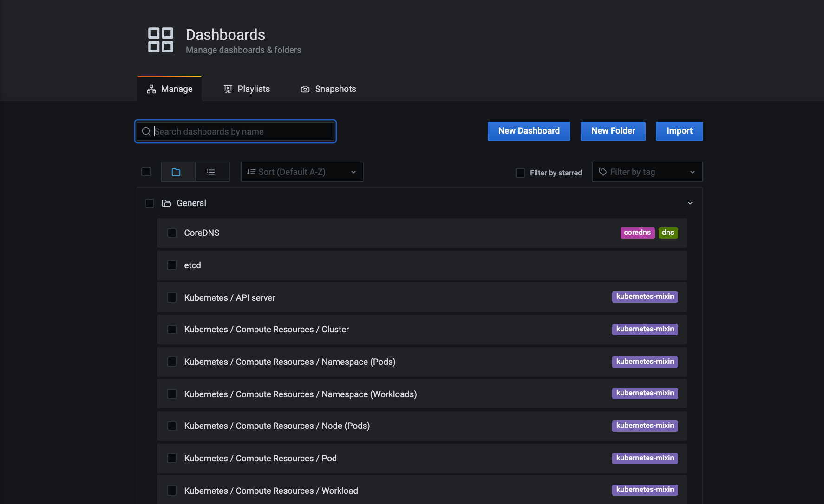The width and height of the screenshot is (824, 504).
Task: Click the New Folder button
Action: pyautogui.click(x=613, y=131)
